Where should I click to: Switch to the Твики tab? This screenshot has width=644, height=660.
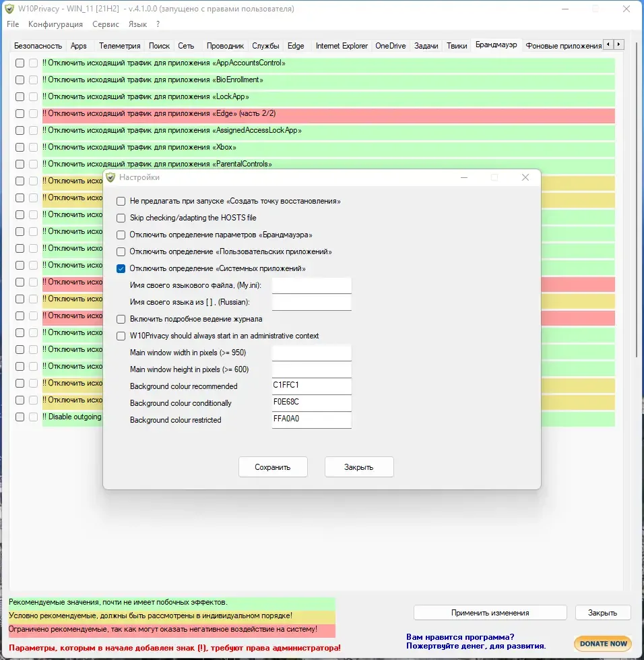coord(457,46)
